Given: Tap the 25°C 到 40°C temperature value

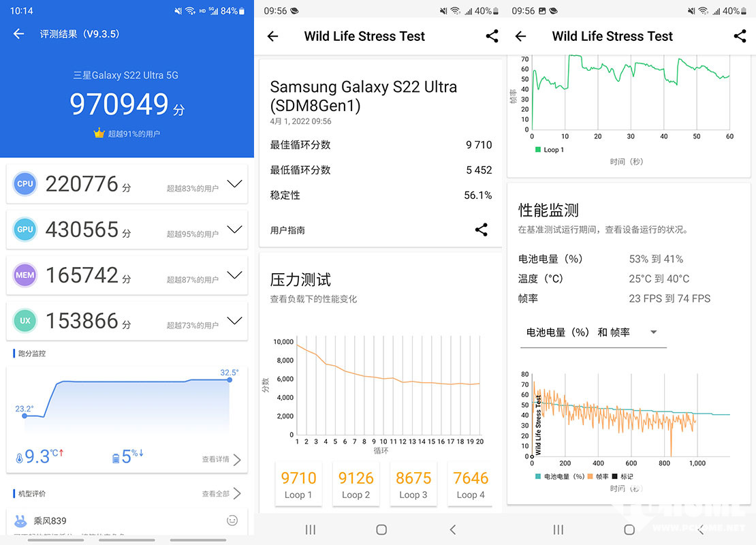Looking at the screenshot, I should click(659, 279).
